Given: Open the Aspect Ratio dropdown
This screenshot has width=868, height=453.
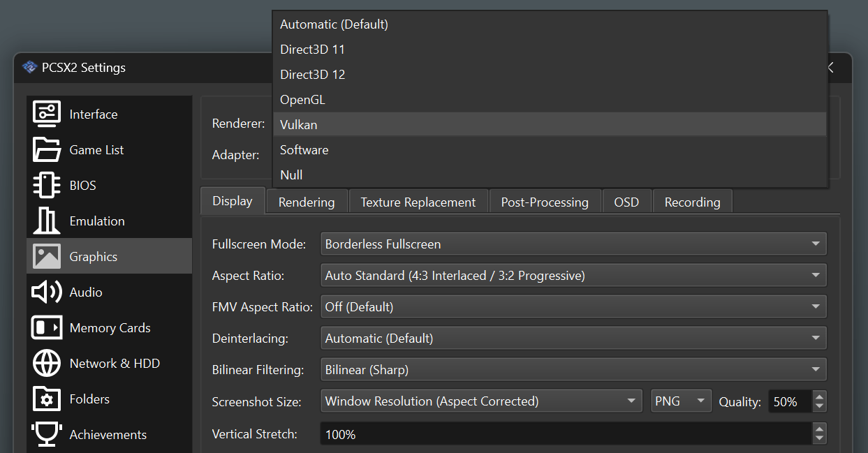Looking at the screenshot, I should pyautogui.click(x=573, y=275).
